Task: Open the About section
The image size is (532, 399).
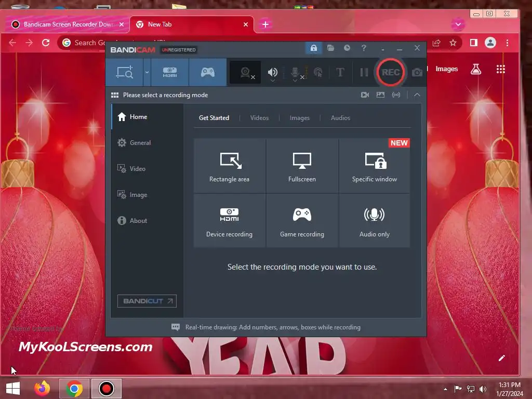Action: coord(147,220)
